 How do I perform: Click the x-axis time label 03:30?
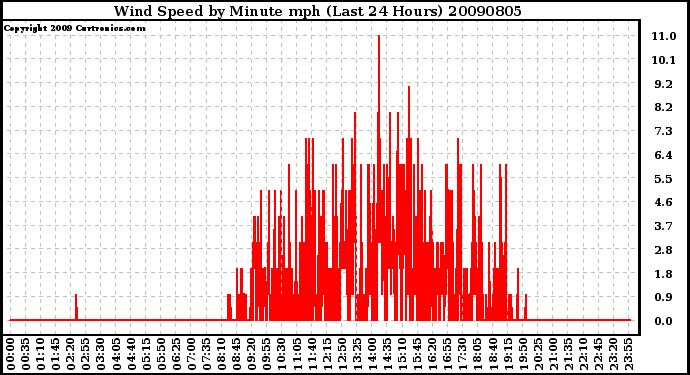point(101,354)
